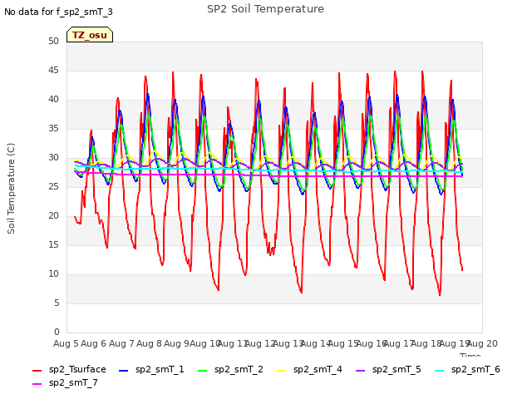Click the 25 y-axis tick label
The height and width of the screenshot is (399, 532).
coord(53,186)
